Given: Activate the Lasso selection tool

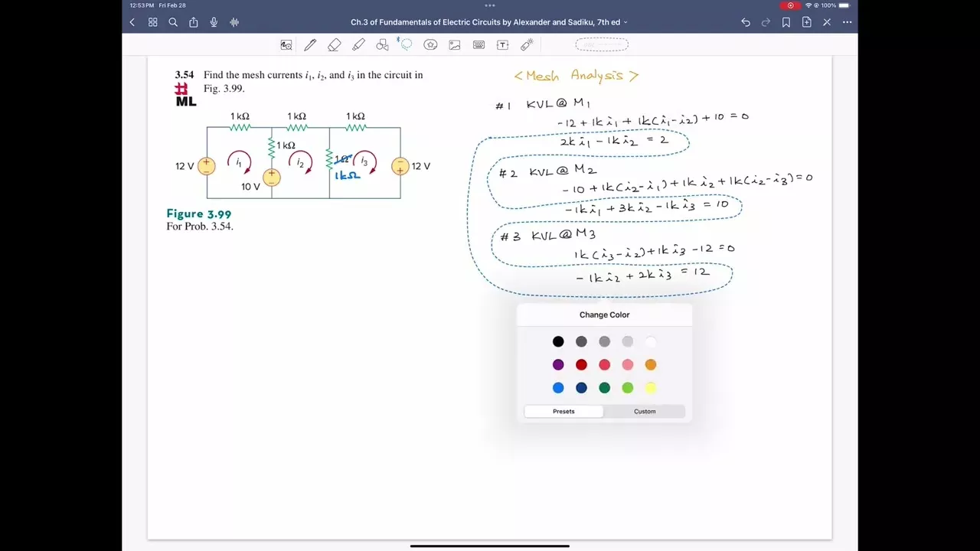Looking at the screenshot, I should [406, 45].
